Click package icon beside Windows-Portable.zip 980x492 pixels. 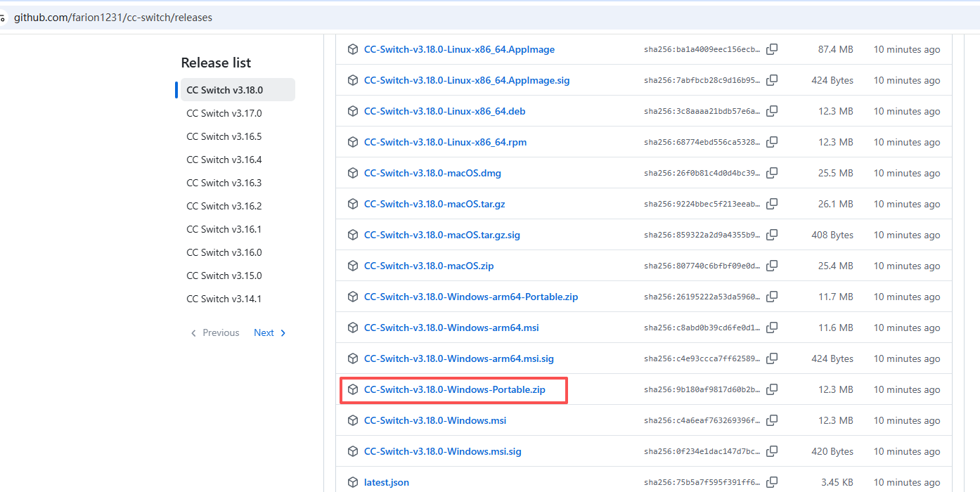click(353, 389)
